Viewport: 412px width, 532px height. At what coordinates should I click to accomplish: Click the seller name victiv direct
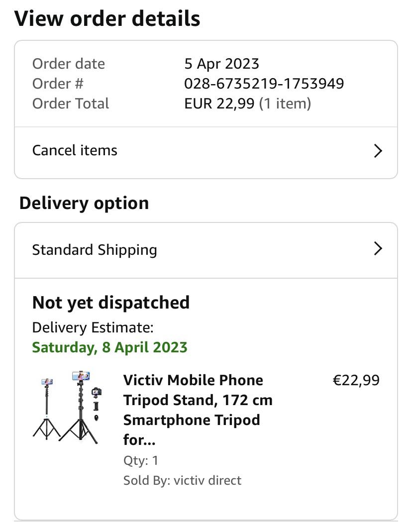point(207,480)
